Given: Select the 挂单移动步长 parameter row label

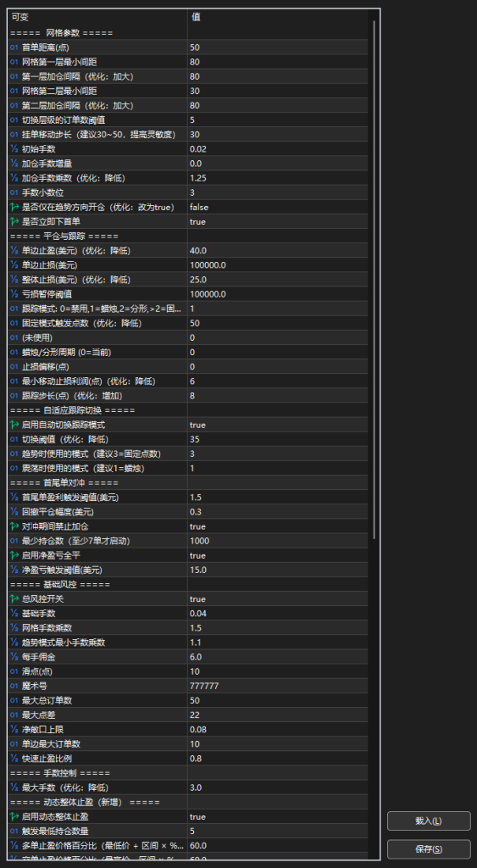Looking at the screenshot, I should [x=98, y=135].
